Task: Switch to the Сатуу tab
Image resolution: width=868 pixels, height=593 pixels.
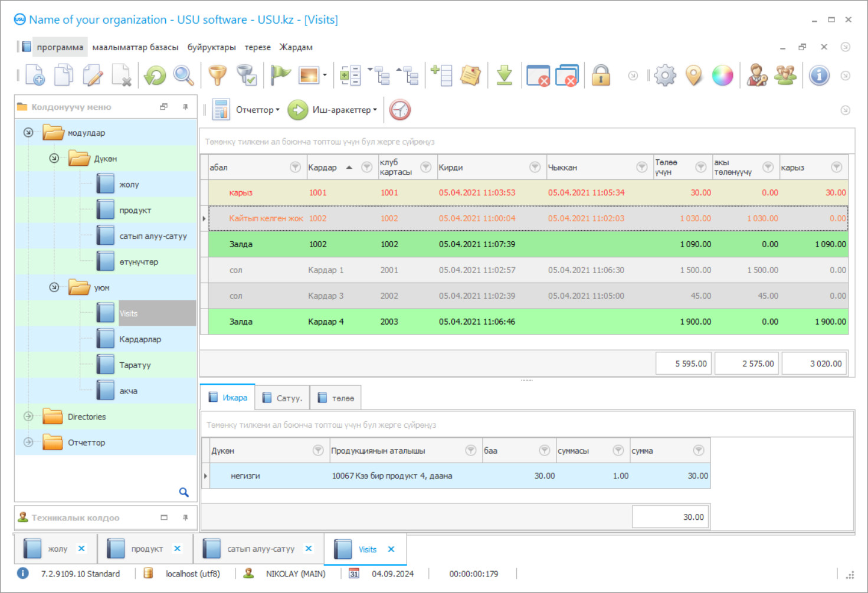Action: pos(283,398)
